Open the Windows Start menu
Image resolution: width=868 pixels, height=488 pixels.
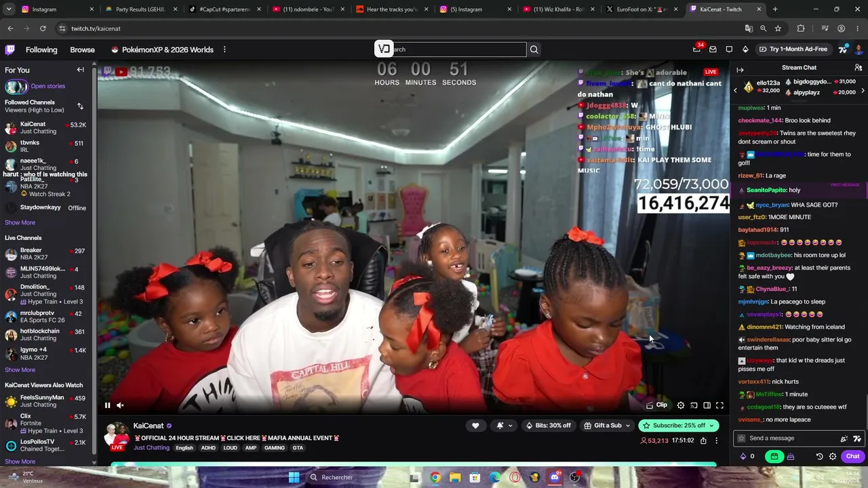click(294, 477)
